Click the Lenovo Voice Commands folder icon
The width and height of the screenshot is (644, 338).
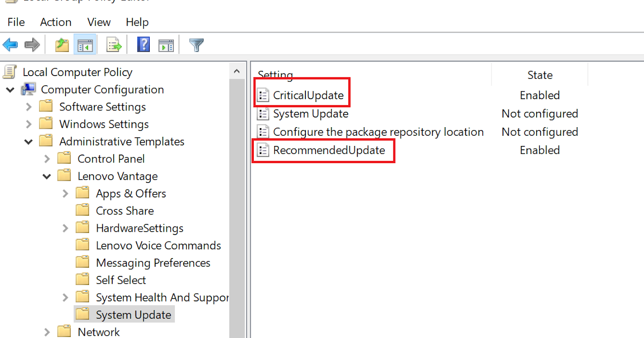pos(83,245)
